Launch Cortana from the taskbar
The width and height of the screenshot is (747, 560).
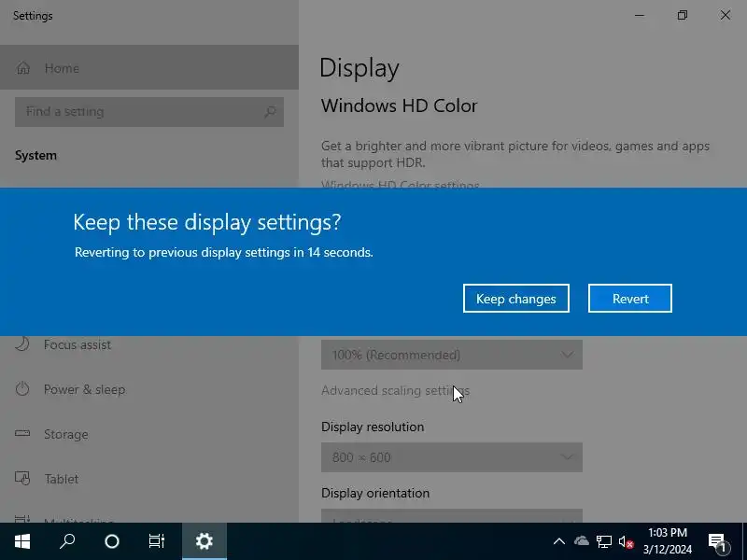click(112, 541)
